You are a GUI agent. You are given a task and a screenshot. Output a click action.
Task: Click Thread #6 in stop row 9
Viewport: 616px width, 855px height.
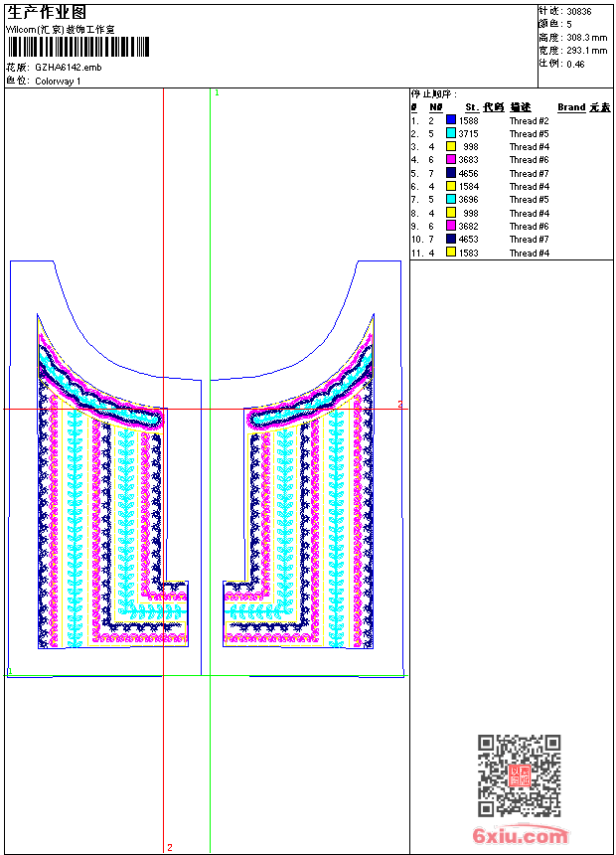coord(530,227)
